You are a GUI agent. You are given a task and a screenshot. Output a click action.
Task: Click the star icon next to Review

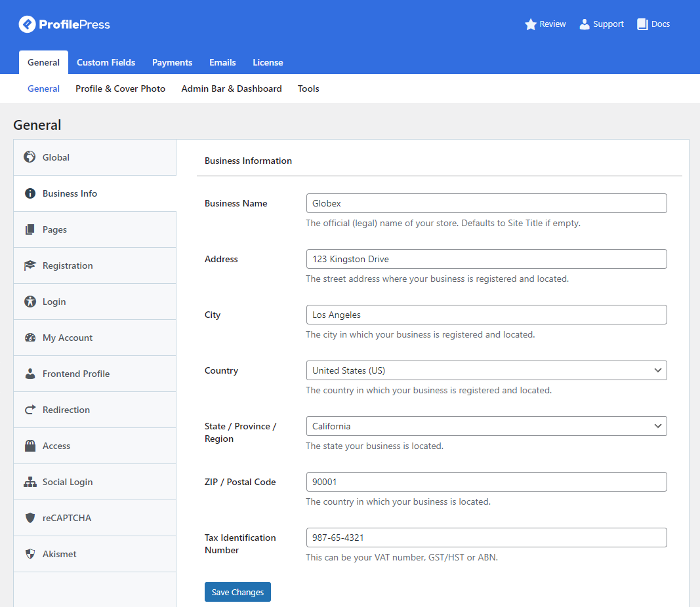point(531,24)
